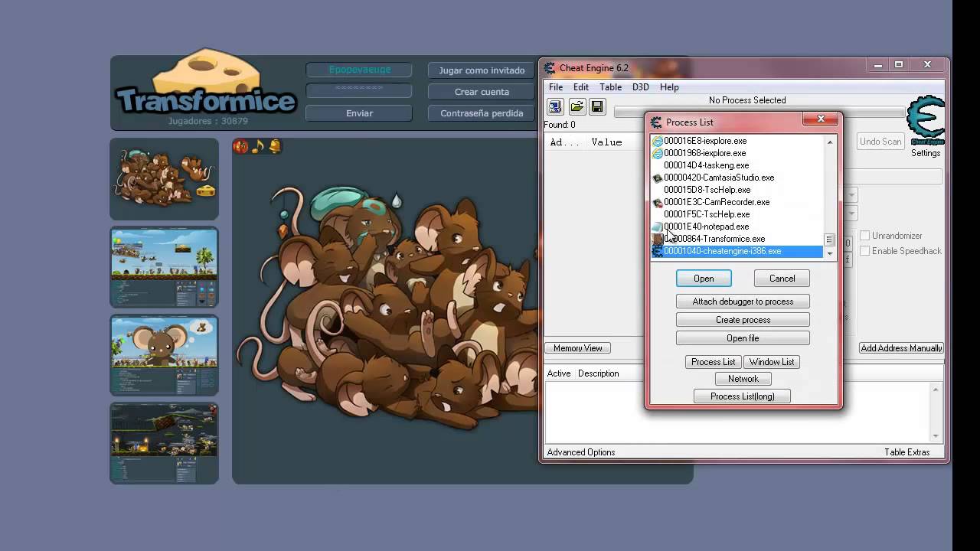Open Table Extras in Cheat Engine
980x551 pixels.
pyautogui.click(x=906, y=452)
